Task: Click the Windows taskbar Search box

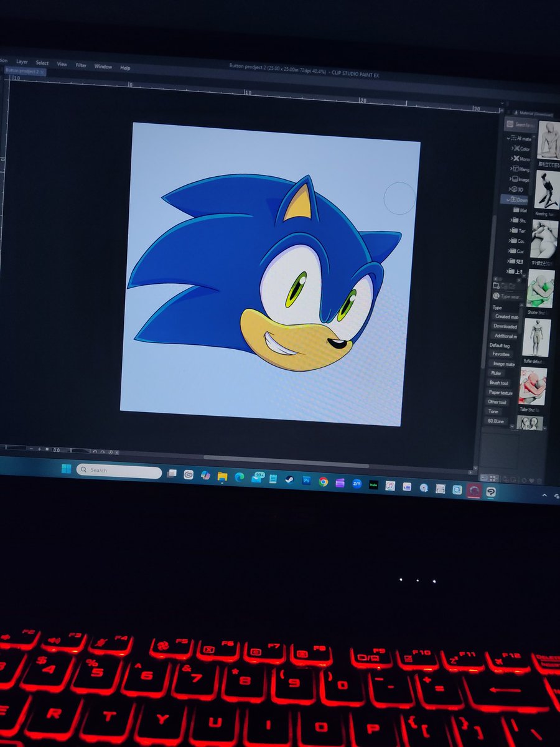Action: 119,470
